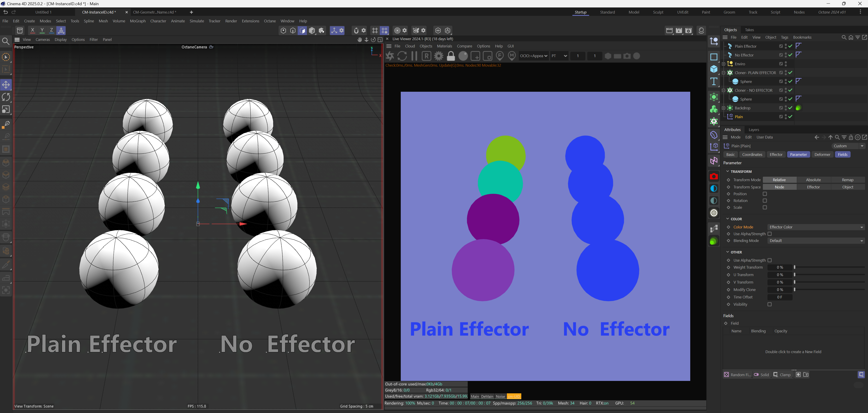Click the Text tool icon in sidebar
This screenshot has width=868, height=413.
point(714,82)
